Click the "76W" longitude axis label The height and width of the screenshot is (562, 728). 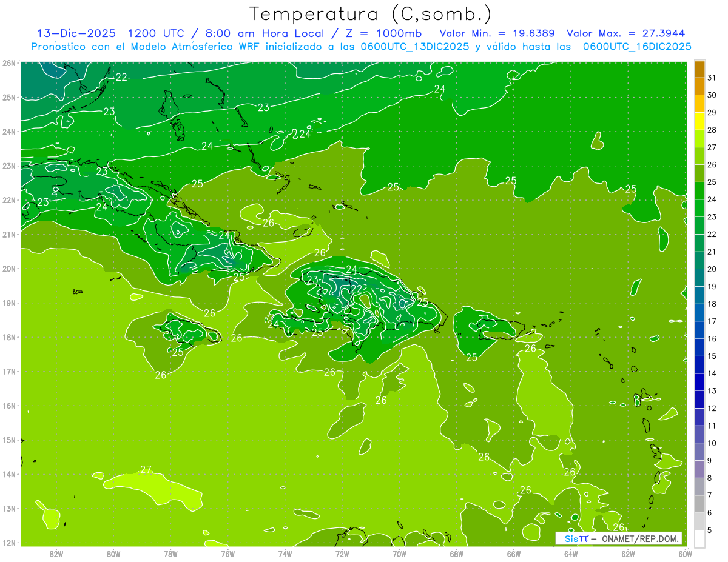pyautogui.click(x=228, y=554)
